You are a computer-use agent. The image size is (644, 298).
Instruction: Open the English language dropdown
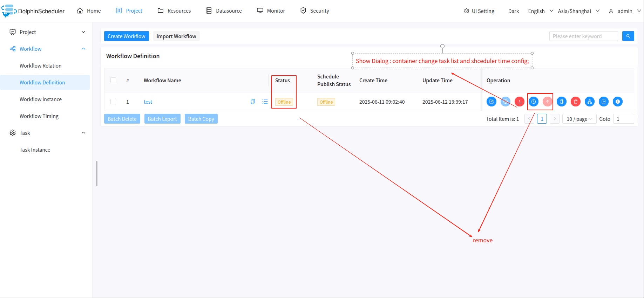pyautogui.click(x=540, y=11)
